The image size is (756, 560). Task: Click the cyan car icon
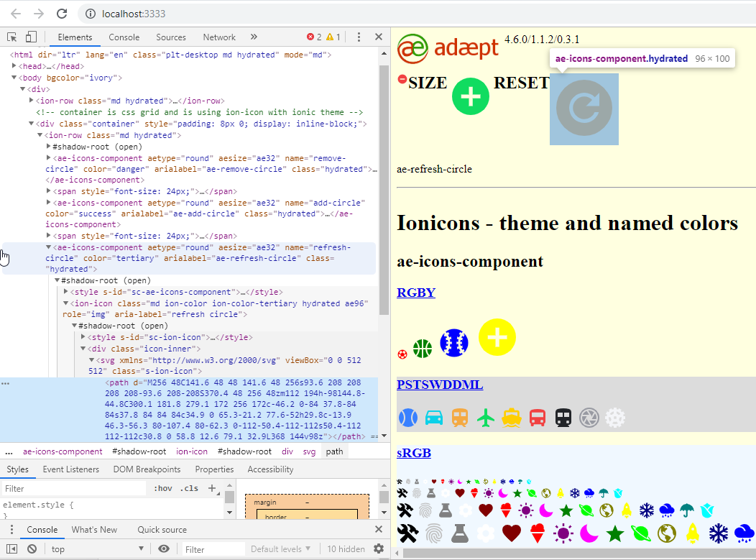(x=434, y=418)
